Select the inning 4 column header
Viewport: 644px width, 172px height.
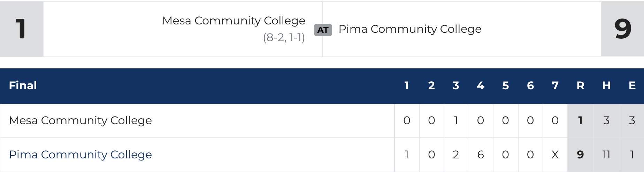tap(481, 86)
